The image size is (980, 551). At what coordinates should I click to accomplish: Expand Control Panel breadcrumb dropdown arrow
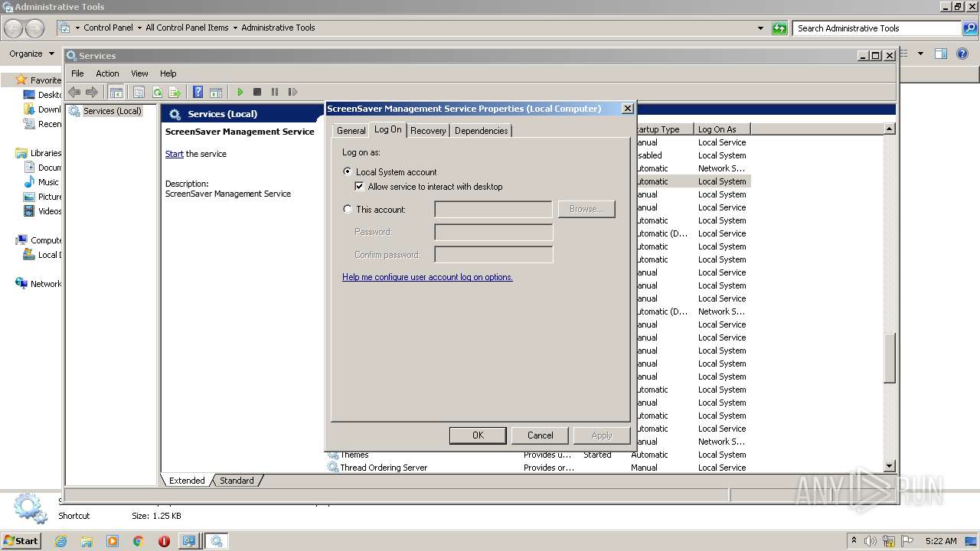(x=139, y=28)
